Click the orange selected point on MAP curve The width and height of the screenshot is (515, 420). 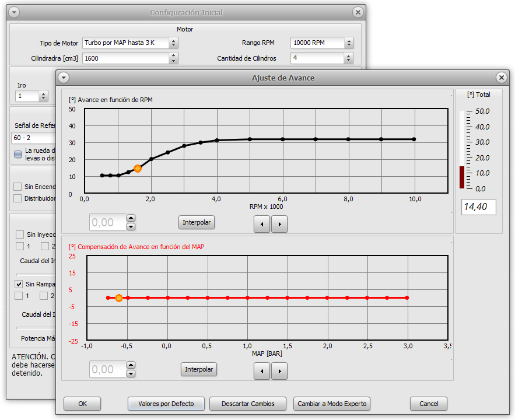coord(119,298)
